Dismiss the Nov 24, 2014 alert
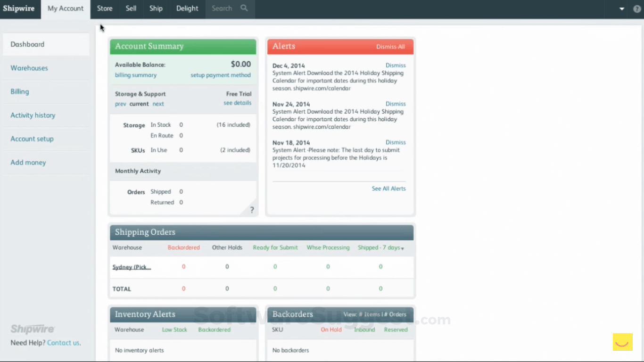 tap(396, 104)
